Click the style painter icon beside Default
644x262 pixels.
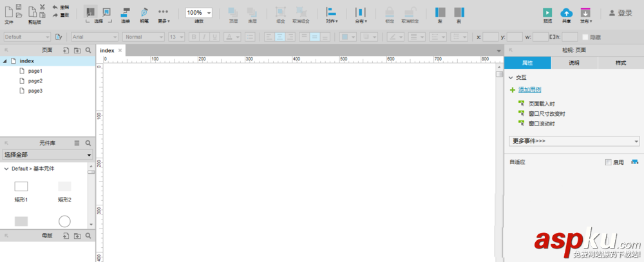(x=59, y=37)
